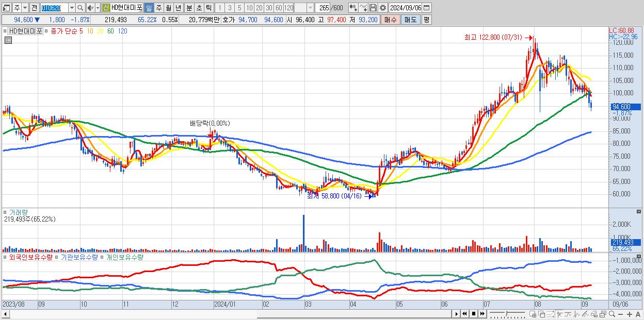
Task: Click the fast-forward button in replay controls
Action: point(482,314)
